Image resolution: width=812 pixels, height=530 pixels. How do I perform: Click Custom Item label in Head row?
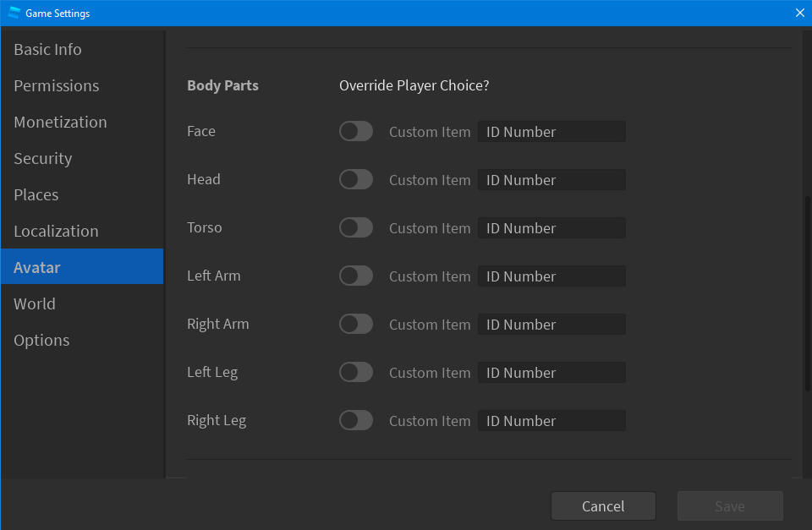pyautogui.click(x=430, y=180)
